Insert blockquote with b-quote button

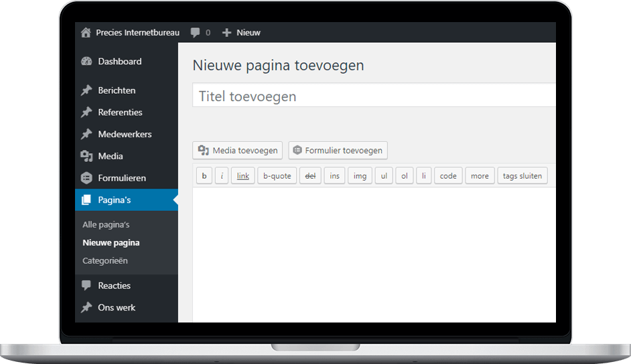[x=277, y=175]
